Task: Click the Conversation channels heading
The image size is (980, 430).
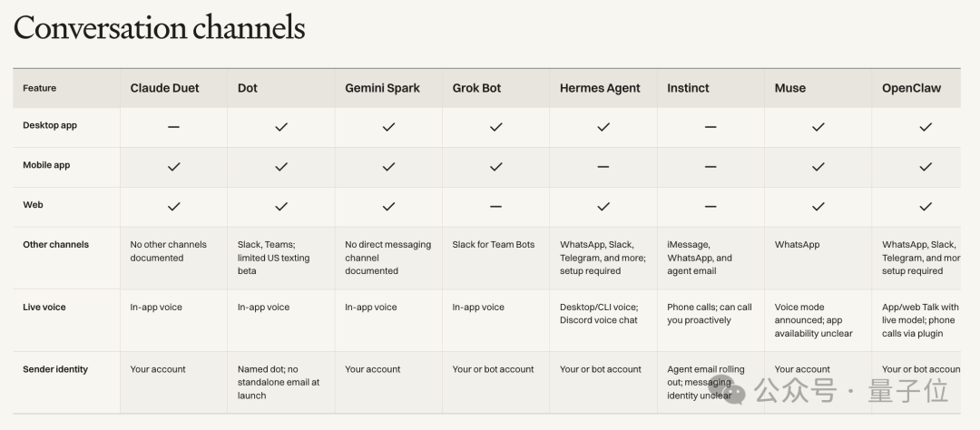Action: point(160,28)
